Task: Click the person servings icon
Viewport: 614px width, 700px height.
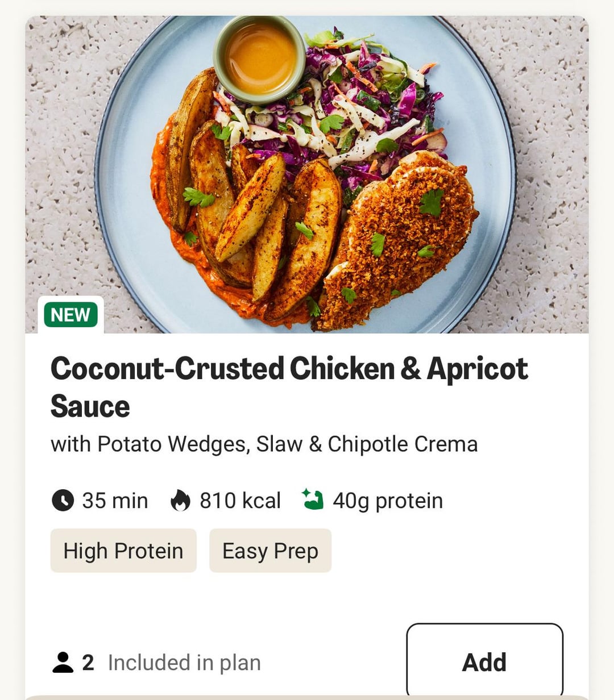Action: point(63,663)
